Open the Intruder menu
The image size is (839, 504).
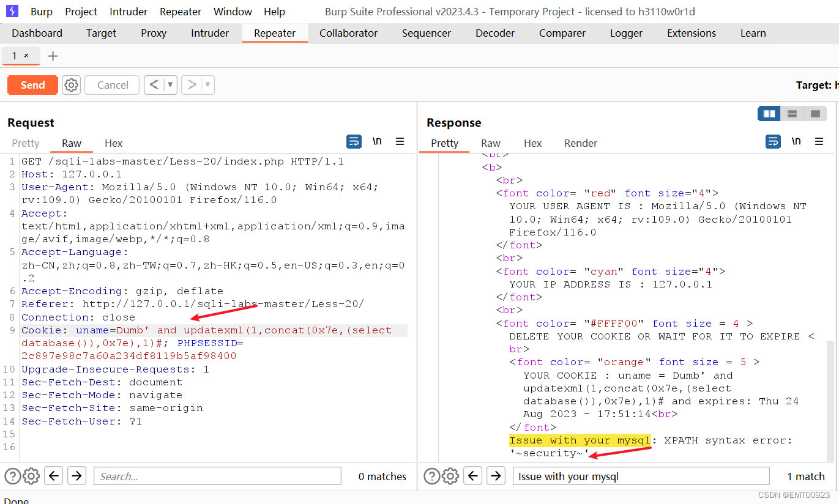point(129,12)
